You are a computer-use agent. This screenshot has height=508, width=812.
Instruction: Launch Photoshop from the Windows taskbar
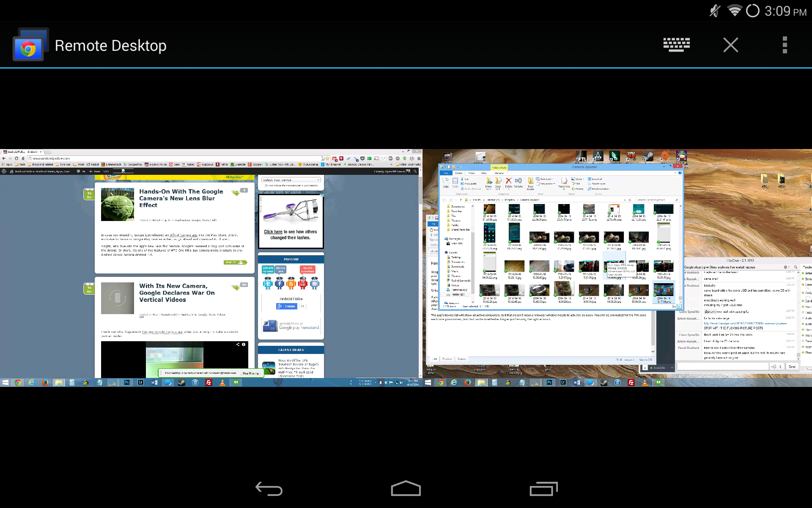click(549, 382)
